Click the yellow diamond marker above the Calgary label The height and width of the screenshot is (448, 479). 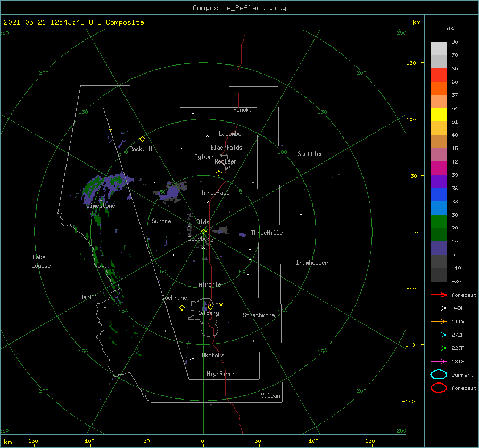tap(210, 307)
